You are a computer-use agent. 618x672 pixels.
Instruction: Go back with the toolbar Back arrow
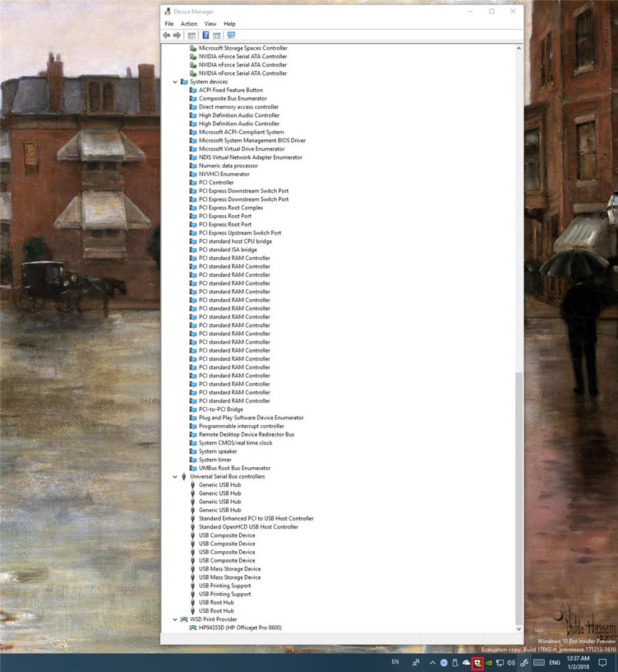(166, 35)
